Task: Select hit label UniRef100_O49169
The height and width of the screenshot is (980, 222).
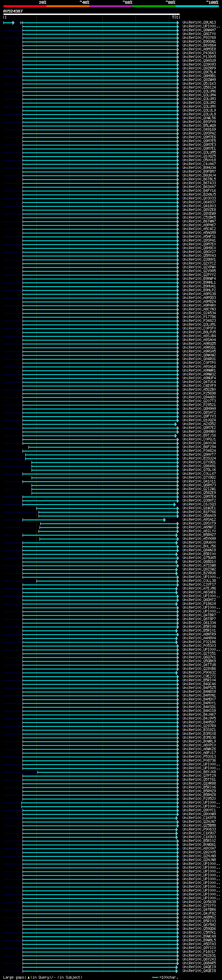Action: tap(199, 129)
